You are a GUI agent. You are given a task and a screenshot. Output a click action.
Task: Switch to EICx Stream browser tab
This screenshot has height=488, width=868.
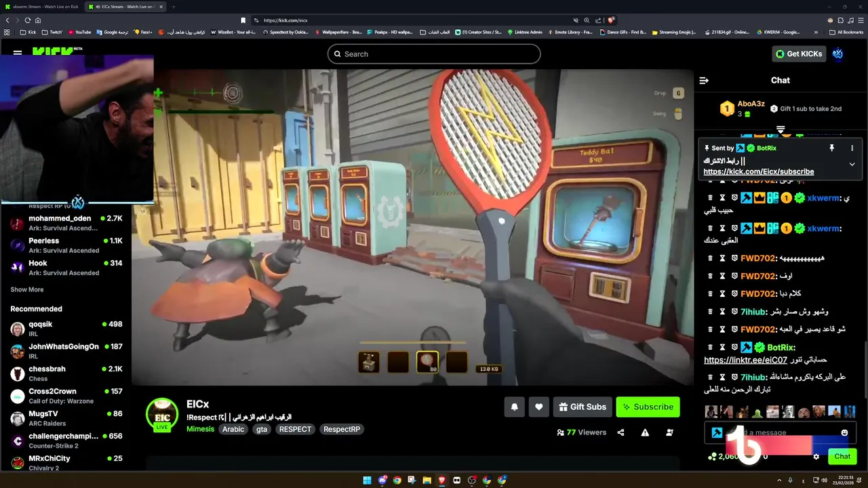point(124,7)
